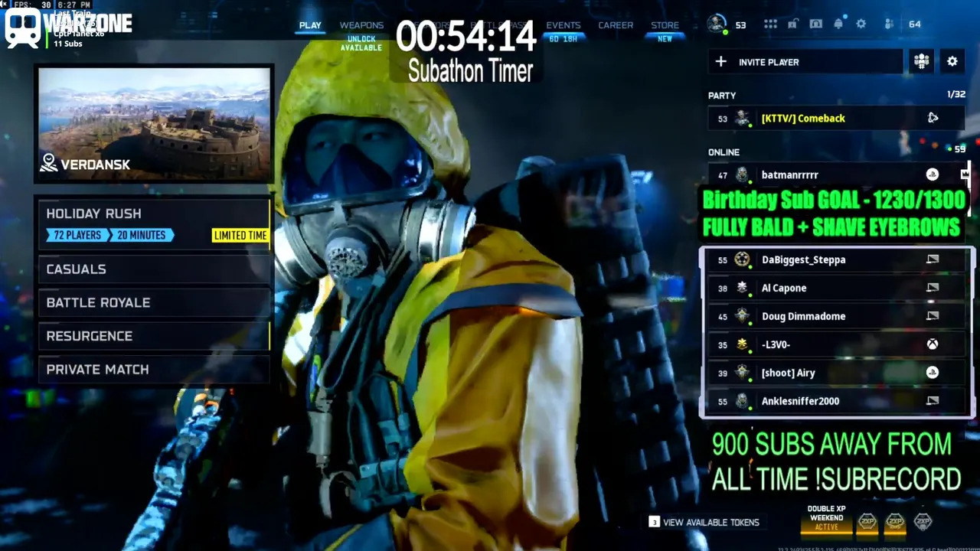Open the unlock tokens padlock icon
The image size is (980, 551).
pyautogui.click(x=792, y=24)
